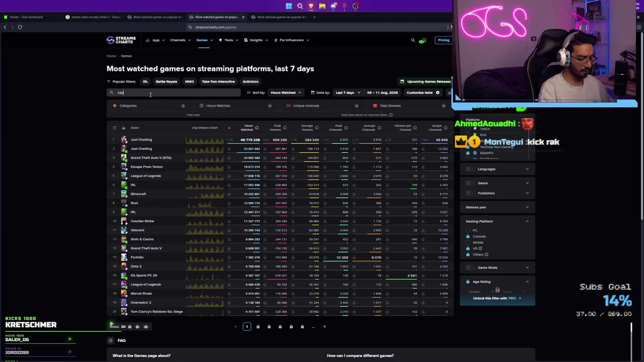Show info for total stats filters note
The height and width of the screenshot is (362, 644).
coord(390,115)
